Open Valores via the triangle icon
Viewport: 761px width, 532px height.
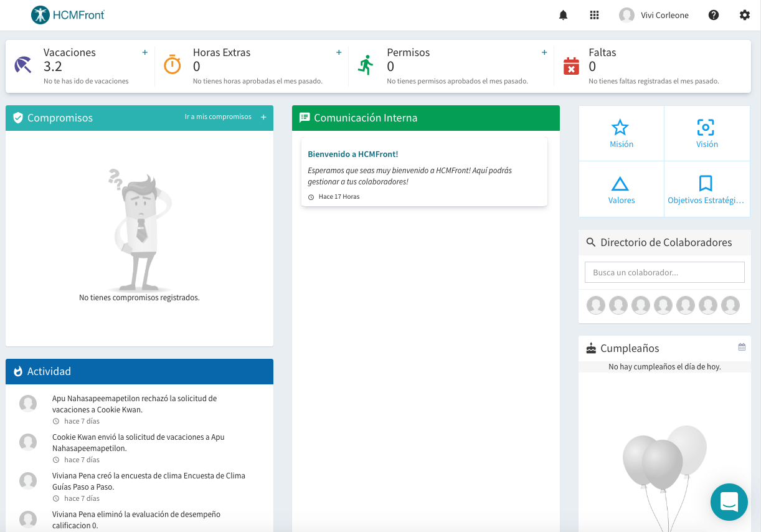coord(621,183)
